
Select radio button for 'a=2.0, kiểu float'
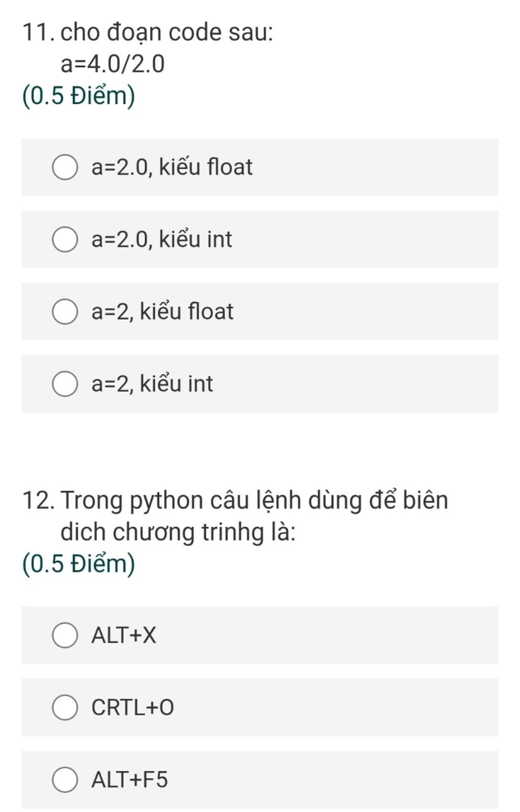[x=65, y=168]
